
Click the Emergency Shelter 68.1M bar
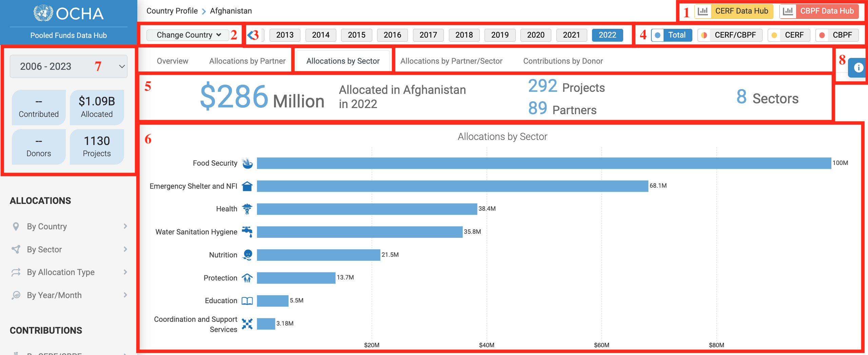pos(453,186)
